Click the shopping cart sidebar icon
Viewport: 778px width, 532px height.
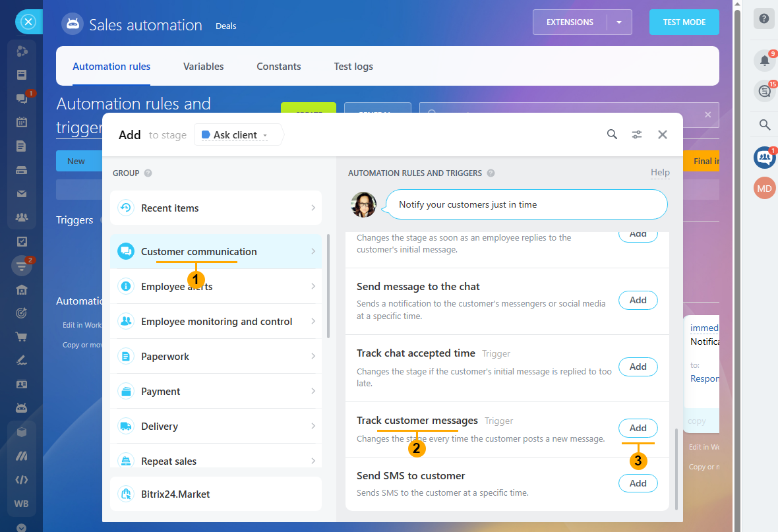point(21,336)
